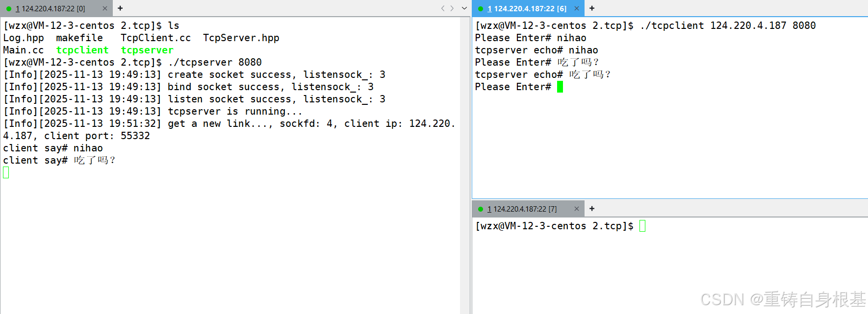Click the tcpclient executable name
Screen dimensions: 868x314
coord(82,50)
